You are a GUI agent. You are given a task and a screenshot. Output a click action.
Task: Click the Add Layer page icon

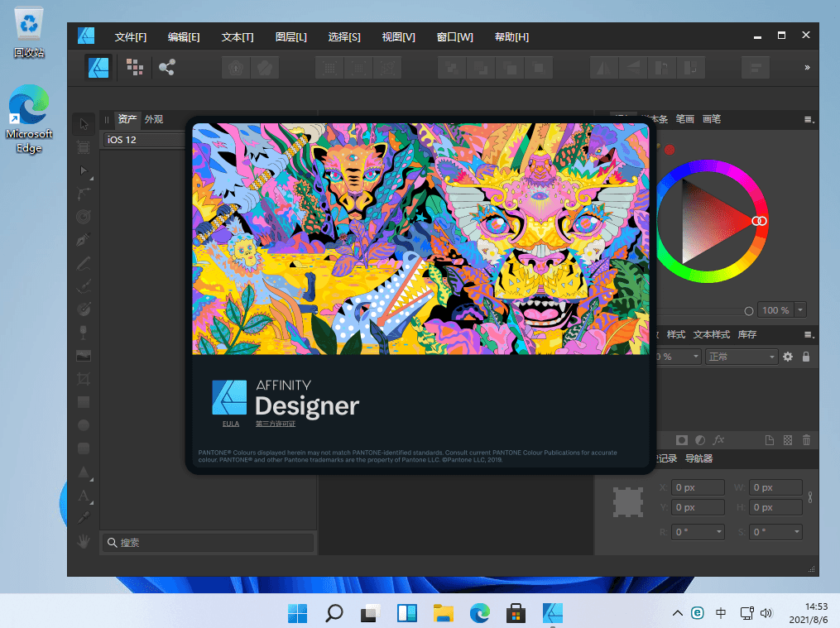click(770, 440)
